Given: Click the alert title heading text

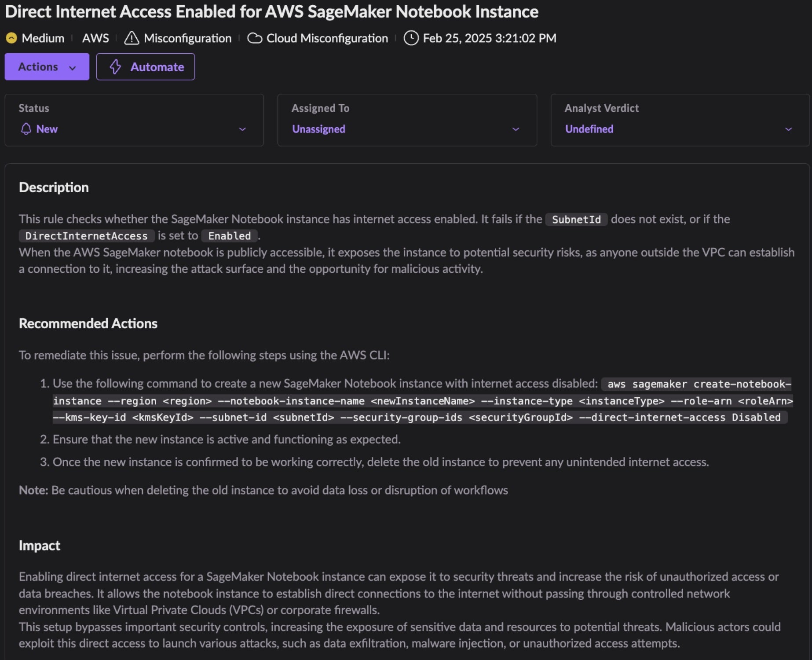Looking at the screenshot, I should point(271,12).
